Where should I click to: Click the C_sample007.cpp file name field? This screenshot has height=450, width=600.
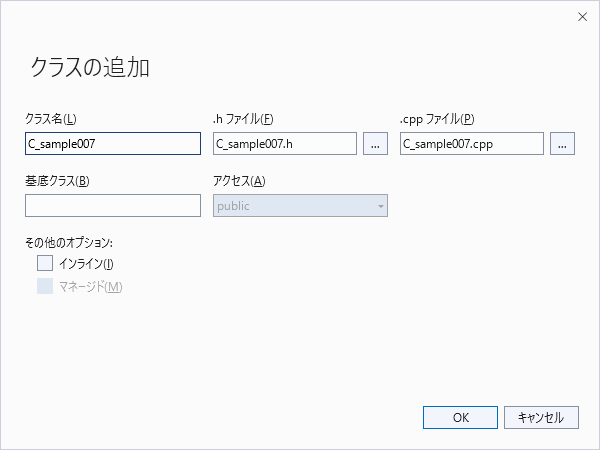[x=472, y=144]
